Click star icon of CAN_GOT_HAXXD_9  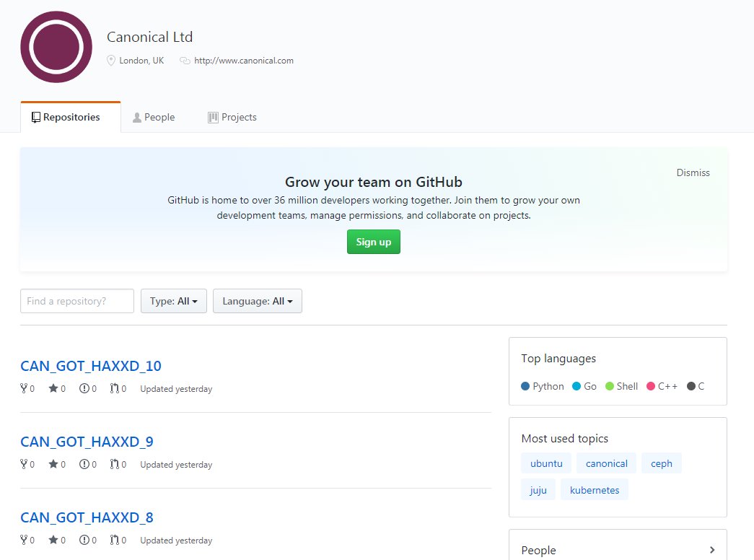pos(53,464)
